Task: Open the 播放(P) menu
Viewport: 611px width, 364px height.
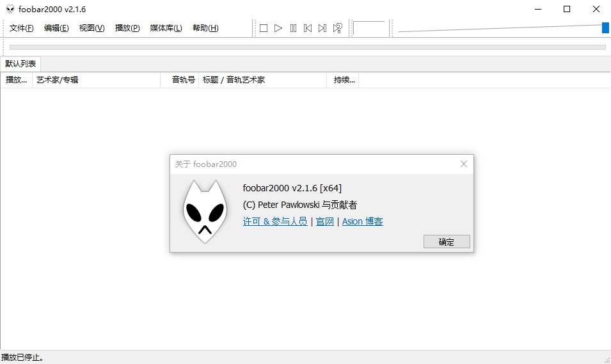Action: 127,28
